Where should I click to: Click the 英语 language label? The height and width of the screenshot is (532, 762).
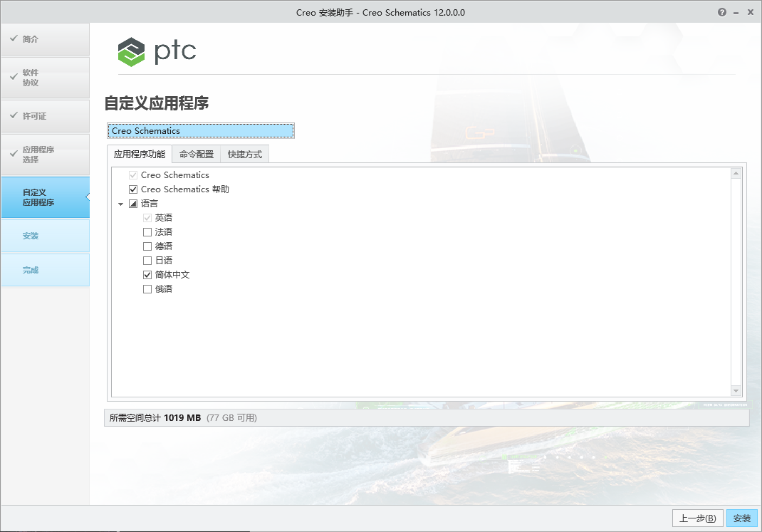click(x=164, y=218)
